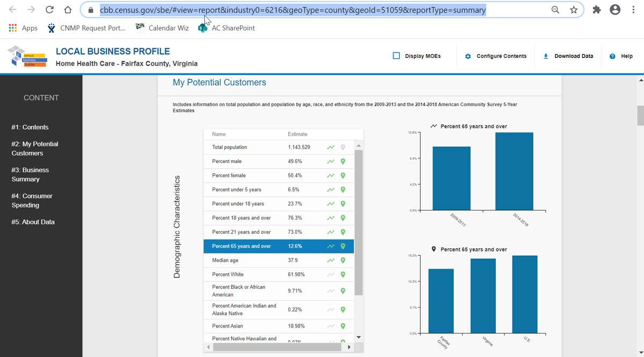Enable the Display MOEs checkbox
Image resolution: width=644 pixels, height=357 pixels.
[x=397, y=56]
